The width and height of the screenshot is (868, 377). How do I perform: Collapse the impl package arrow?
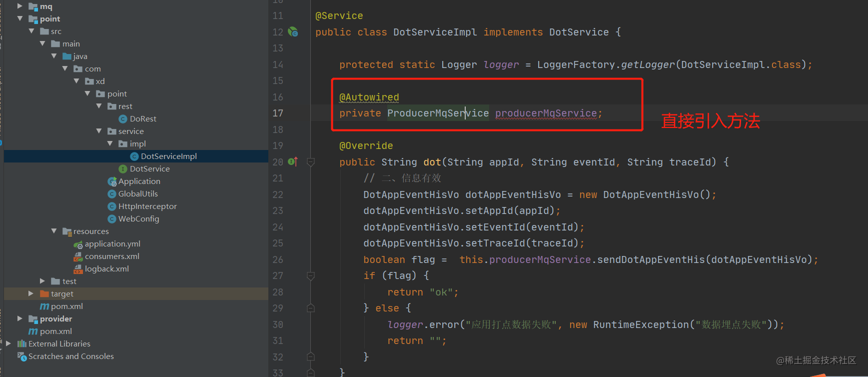pos(110,143)
